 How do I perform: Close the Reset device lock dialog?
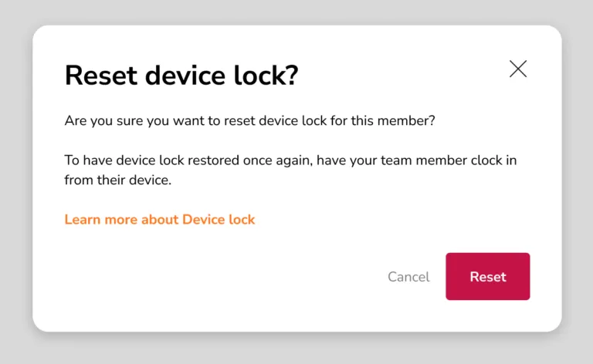(518, 69)
